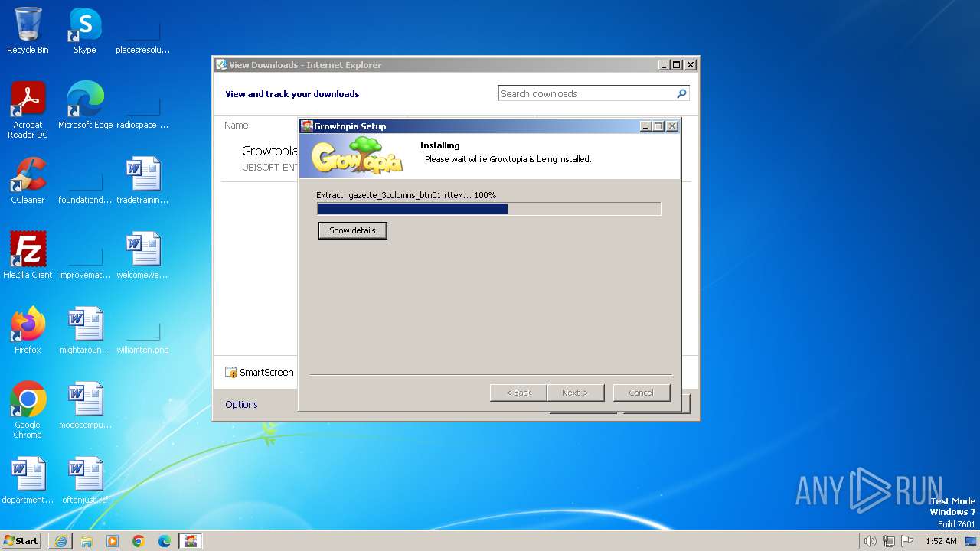This screenshot has width=980, height=551.
Task: Open the Recycle Bin desktop icon
Action: point(28,31)
